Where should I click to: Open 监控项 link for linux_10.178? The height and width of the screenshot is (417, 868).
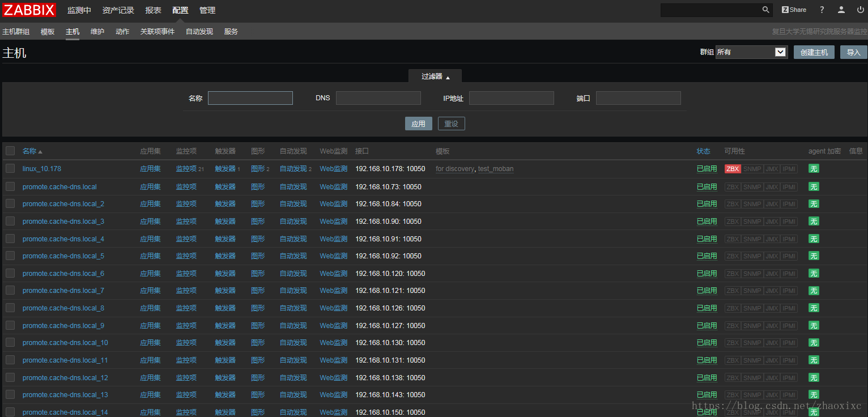186,169
